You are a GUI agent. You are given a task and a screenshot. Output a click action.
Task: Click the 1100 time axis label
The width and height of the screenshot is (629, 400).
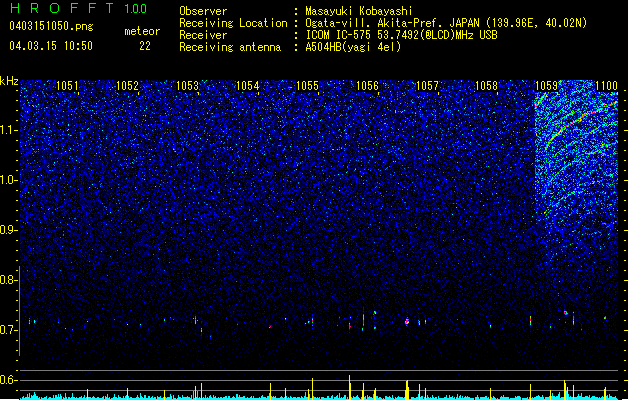click(x=606, y=86)
